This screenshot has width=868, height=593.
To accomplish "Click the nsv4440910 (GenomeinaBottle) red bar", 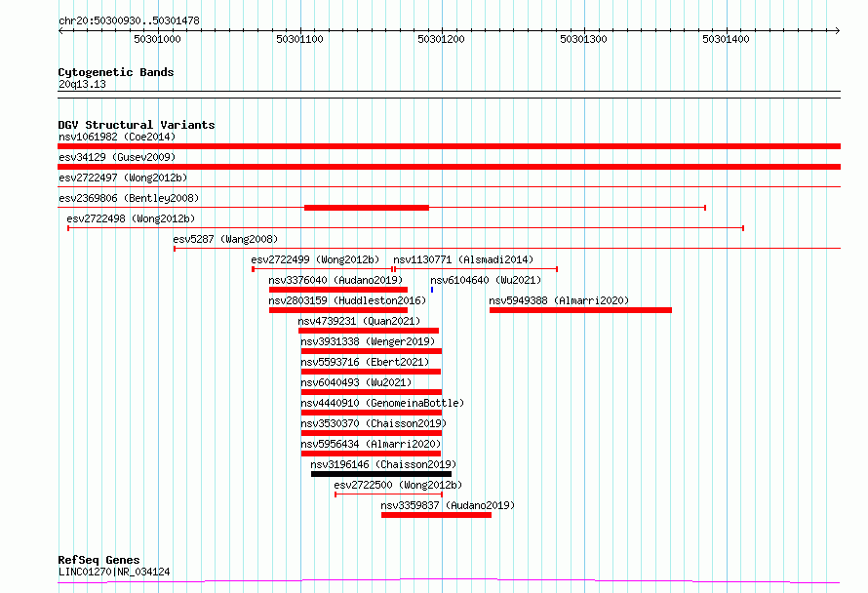I will (x=372, y=413).
